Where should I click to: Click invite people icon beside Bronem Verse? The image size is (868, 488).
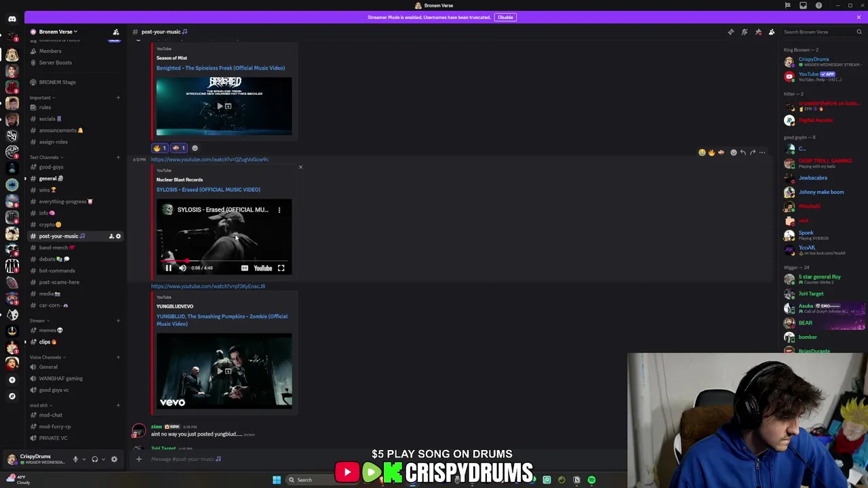pyautogui.click(x=116, y=32)
